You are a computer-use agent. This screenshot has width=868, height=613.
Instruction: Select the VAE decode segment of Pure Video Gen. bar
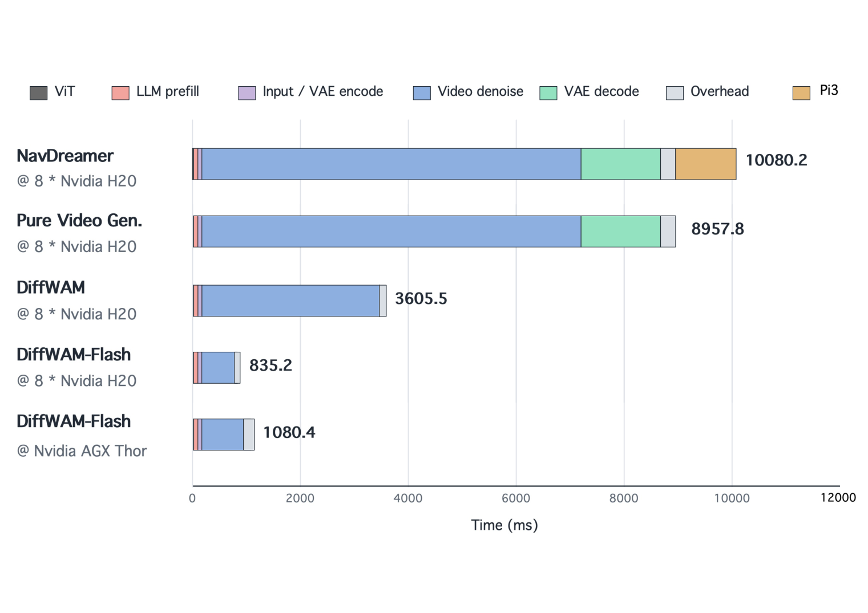pyautogui.click(x=621, y=232)
